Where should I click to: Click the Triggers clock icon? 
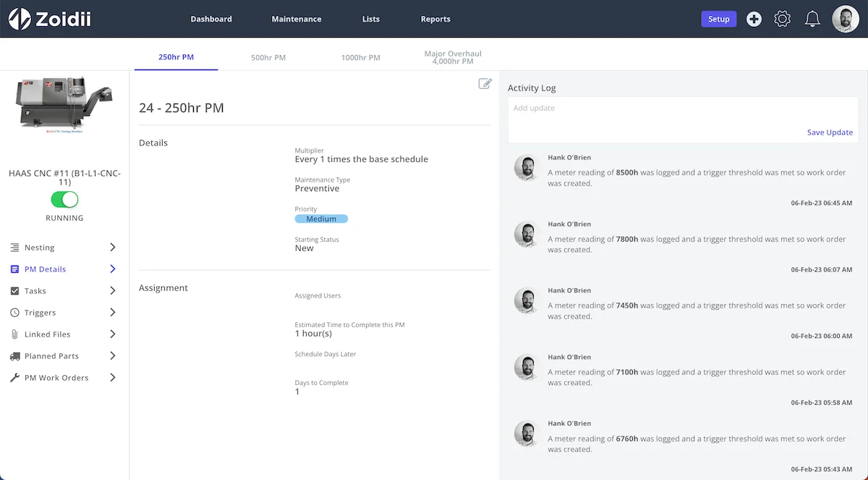click(x=14, y=313)
